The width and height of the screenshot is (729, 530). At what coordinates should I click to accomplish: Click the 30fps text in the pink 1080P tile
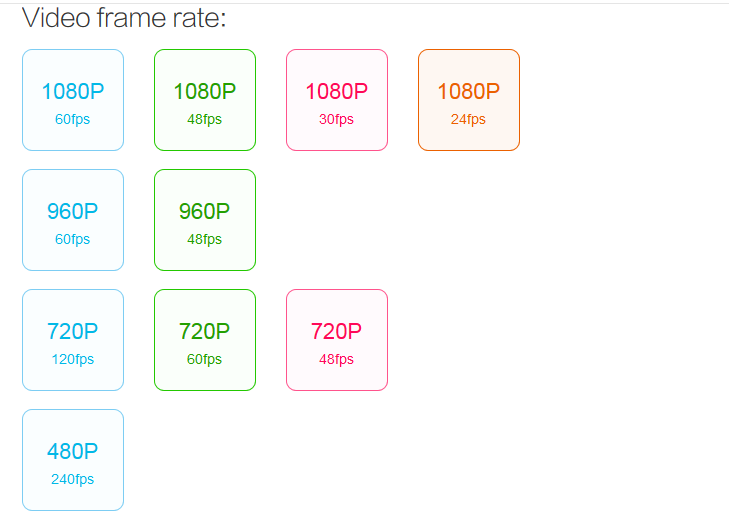pyautogui.click(x=337, y=119)
